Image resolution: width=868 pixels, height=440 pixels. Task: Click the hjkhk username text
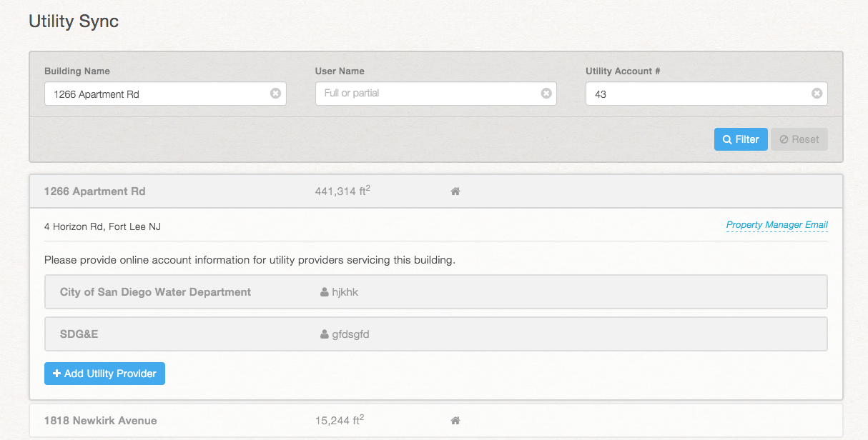click(345, 292)
